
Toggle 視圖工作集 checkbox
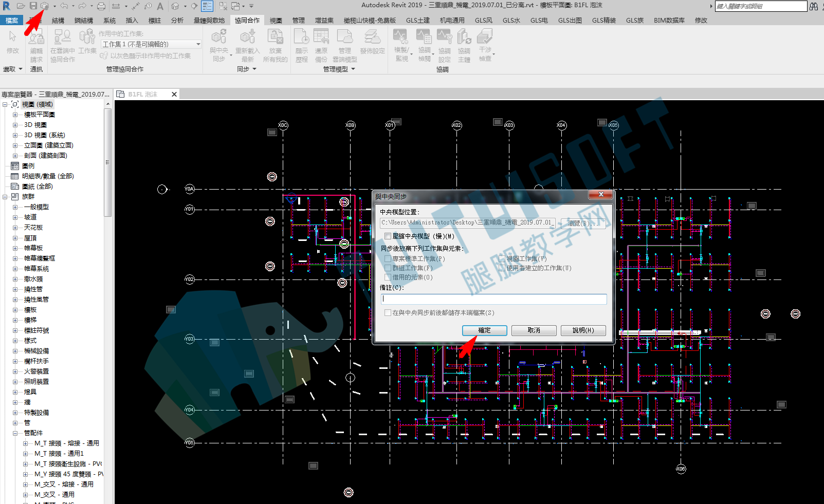[x=502, y=259]
